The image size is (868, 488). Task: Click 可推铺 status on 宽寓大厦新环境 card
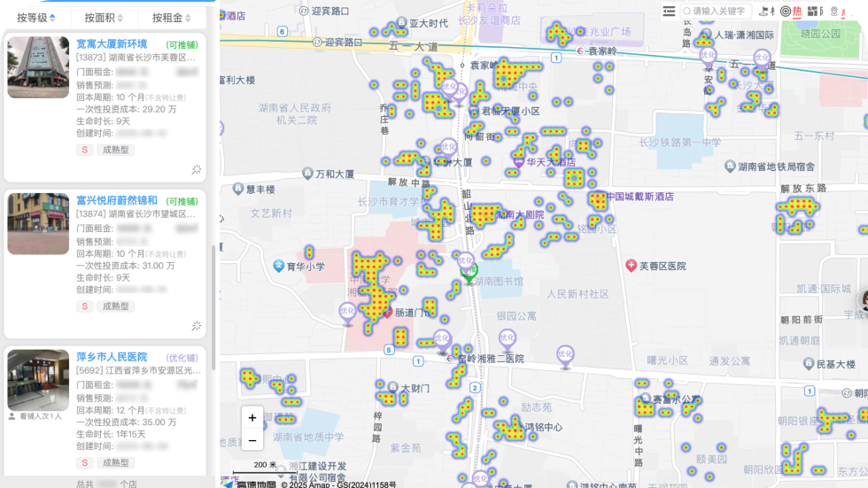tap(182, 45)
